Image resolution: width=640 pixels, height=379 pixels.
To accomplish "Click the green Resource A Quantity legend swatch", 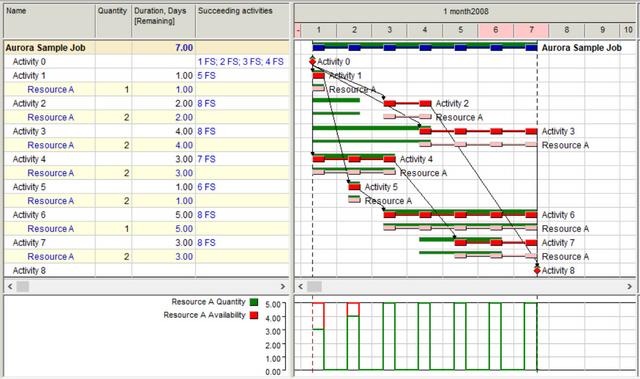I will pyautogui.click(x=254, y=302).
